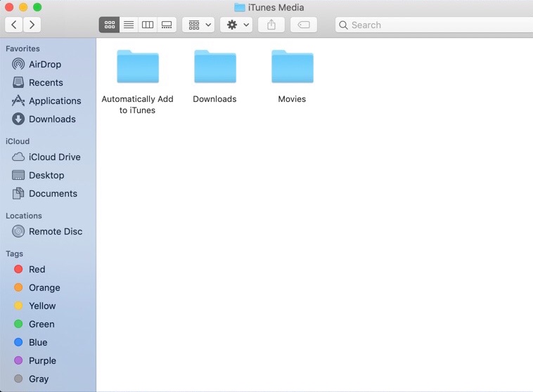Click the Movies folder name label
Viewport: 533px width, 392px height.
pyautogui.click(x=292, y=99)
